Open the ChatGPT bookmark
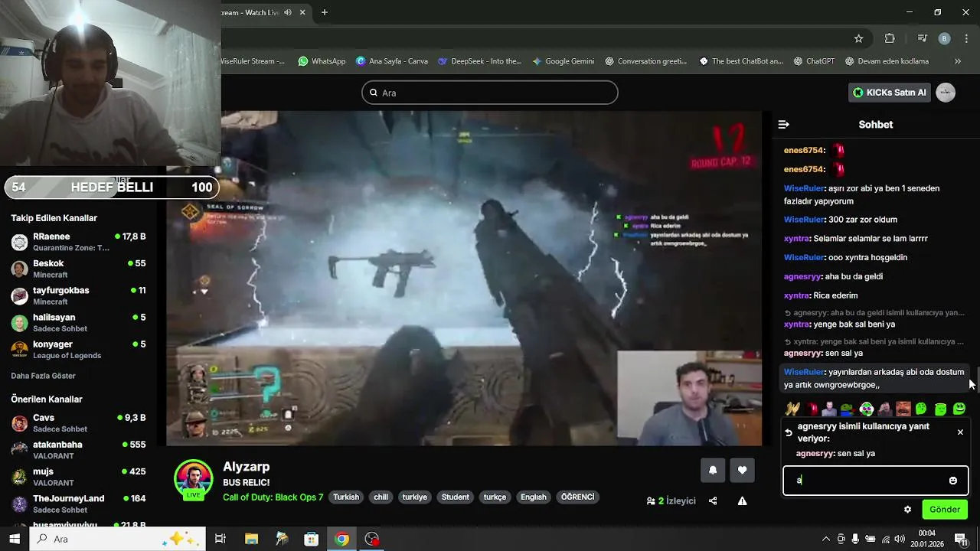 coord(814,61)
